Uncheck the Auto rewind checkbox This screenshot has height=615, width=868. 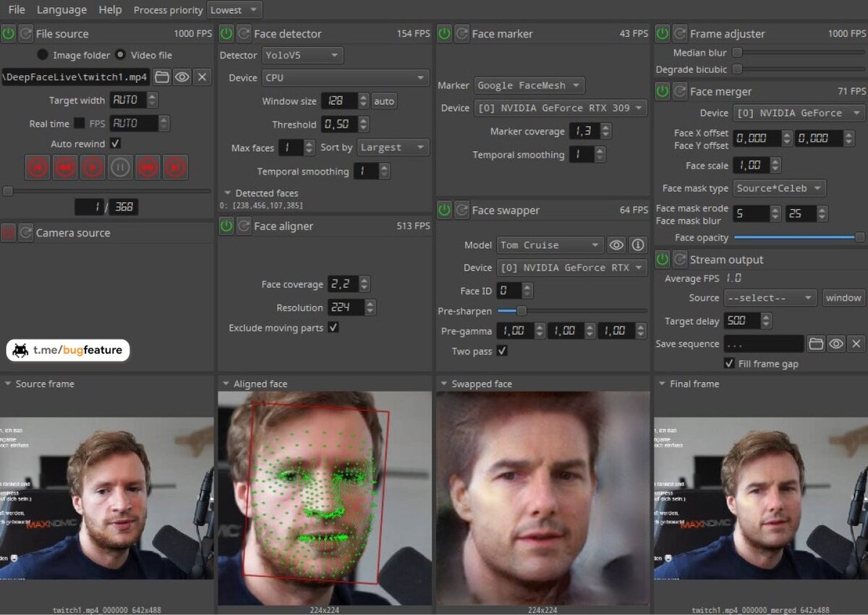[115, 143]
